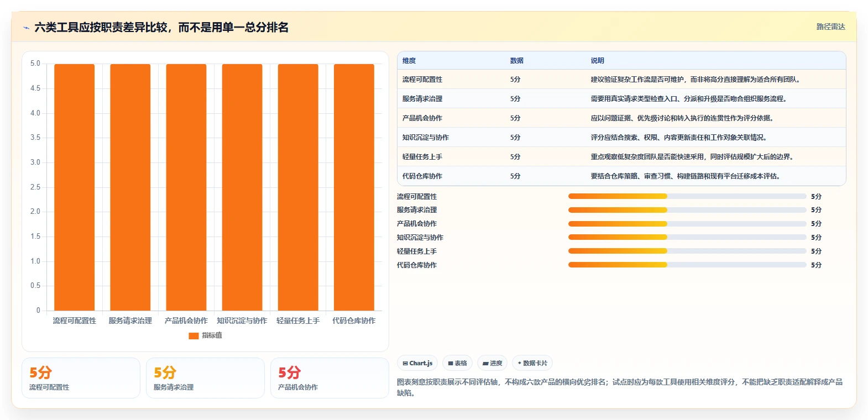Viewport: 868px width, 420px height.
Task: Click the small blue icon before the title
Action: point(26,28)
